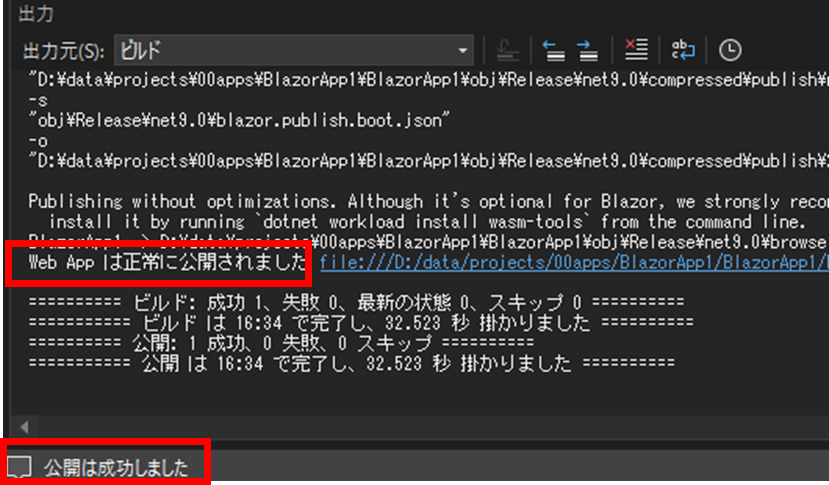Click the left arrow of horizontal scrollbar
The image size is (829, 485).
click(x=20, y=427)
